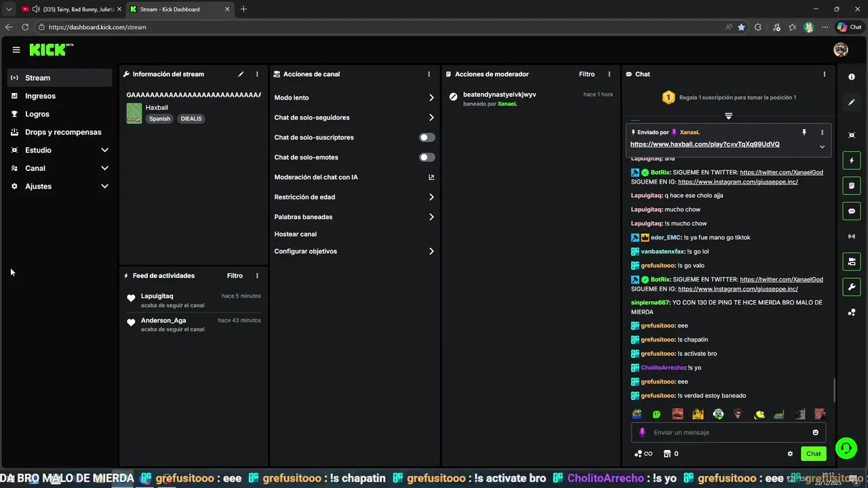The height and width of the screenshot is (488, 868).
Task: Unpin the pinned message with the pin icon
Action: point(804,133)
